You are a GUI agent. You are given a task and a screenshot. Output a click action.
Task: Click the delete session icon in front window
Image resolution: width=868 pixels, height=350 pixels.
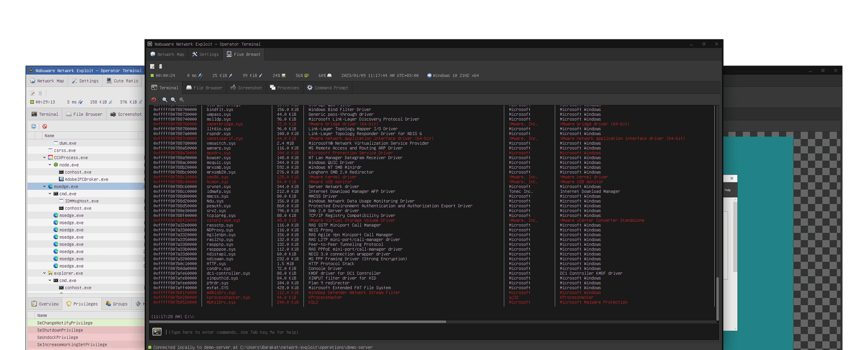[160, 66]
